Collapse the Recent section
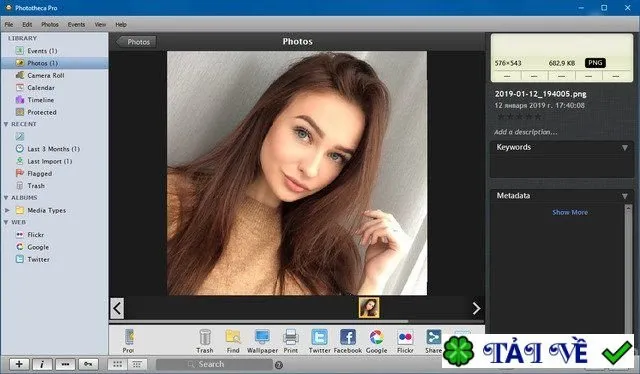The height and width of the screenshot is (374, 640). (6, 124)
